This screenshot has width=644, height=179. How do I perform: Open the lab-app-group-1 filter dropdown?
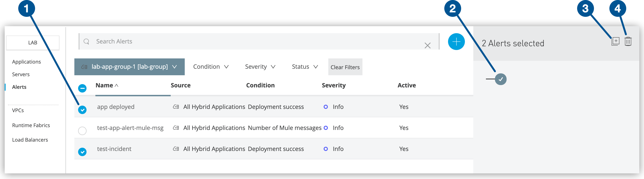tap(129, 67)
